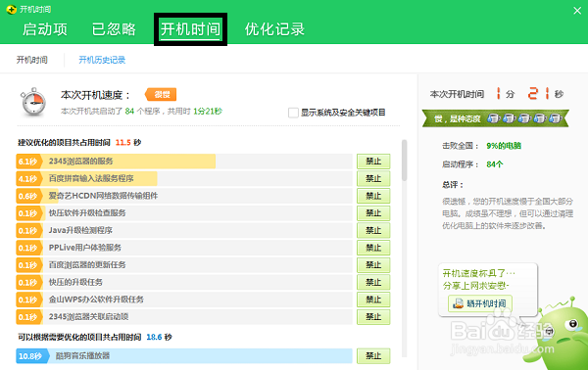Click the 0.6秒 time tag
This screenshot has height=370, width=588.
click(x=28, y=196)
